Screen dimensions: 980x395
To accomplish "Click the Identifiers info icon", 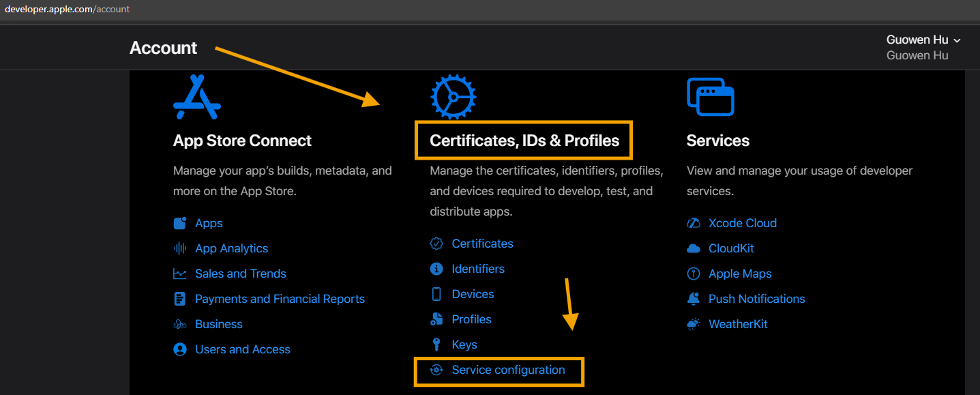I will [436, 269].
